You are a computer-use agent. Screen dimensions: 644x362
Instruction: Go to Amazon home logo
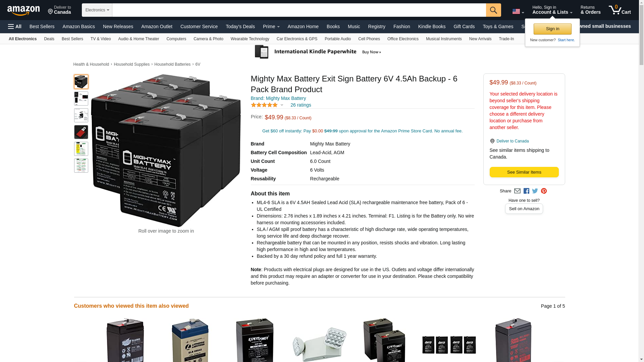pyautogui.click(x=23, y=10)
